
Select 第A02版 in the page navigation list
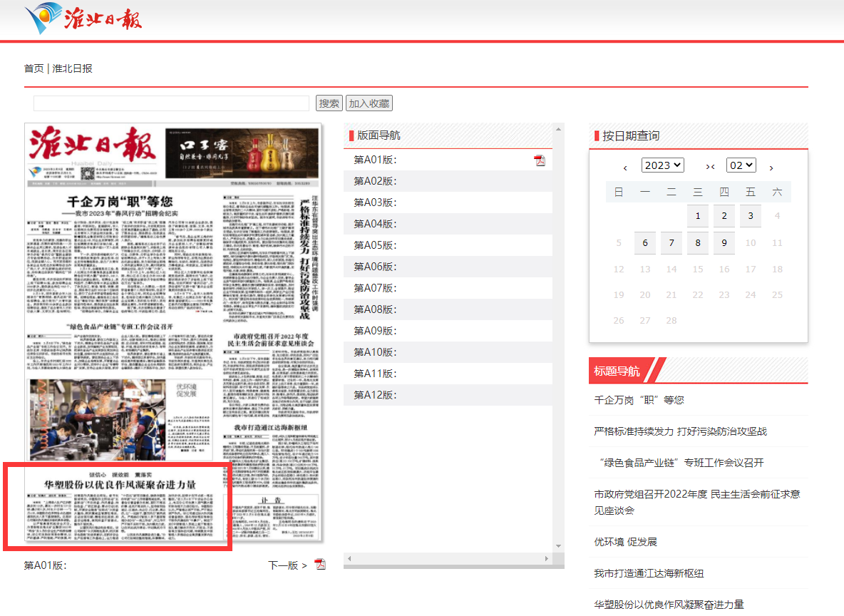[x=375, y=181]
